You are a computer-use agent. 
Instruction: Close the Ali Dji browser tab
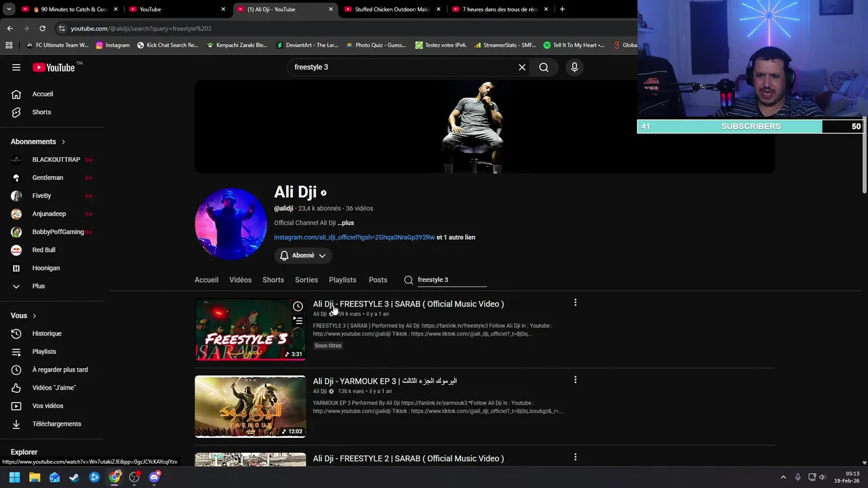click(x=331, y=9)
